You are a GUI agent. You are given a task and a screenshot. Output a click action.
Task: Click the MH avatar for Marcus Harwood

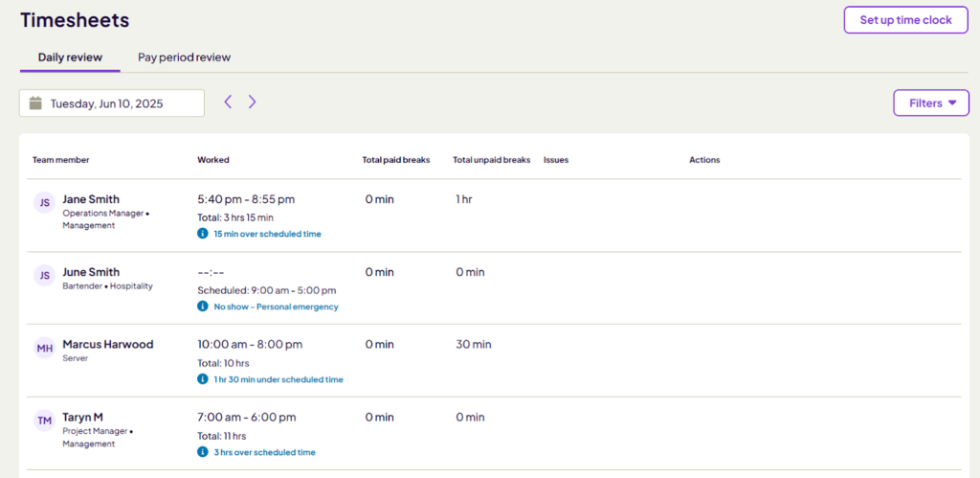point(44,349)
